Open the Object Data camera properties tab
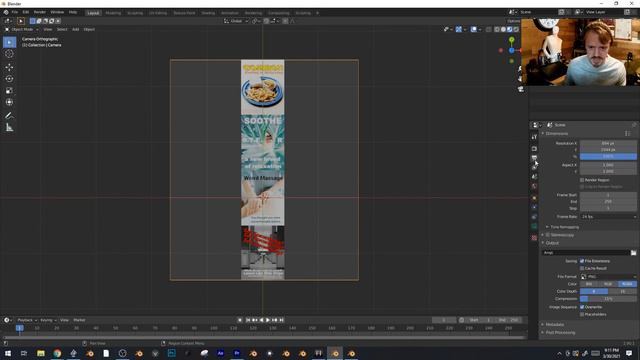 (x=534, y=226)
